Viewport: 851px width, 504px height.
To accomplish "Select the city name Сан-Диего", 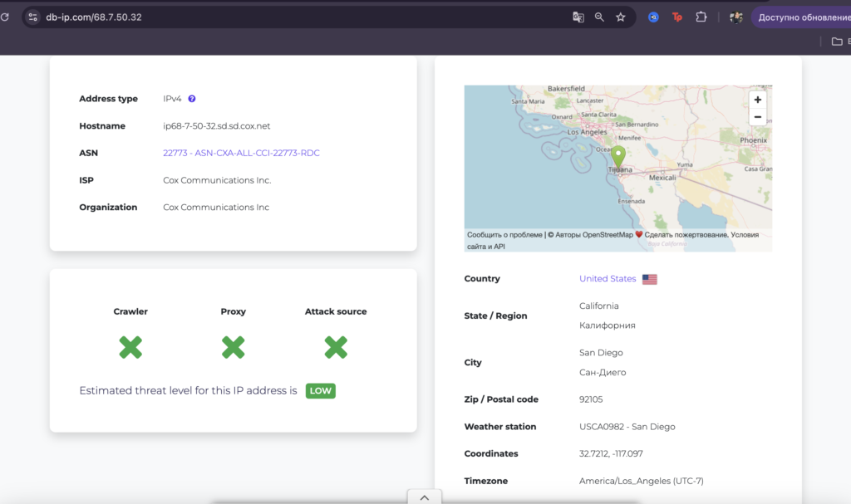I will pos(603,372).
